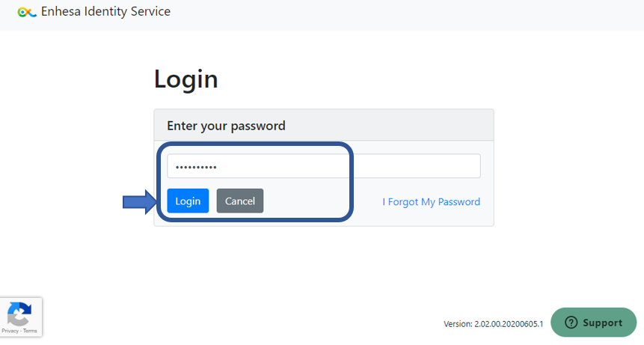644x345 pixels.
Task: Focus the password input field
Action: coord(324,166)
